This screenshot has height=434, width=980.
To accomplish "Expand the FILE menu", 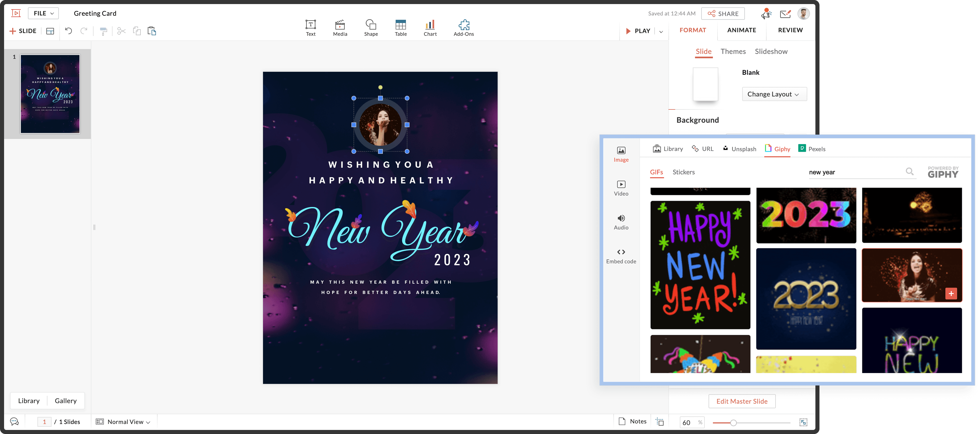I will (43, 13).
